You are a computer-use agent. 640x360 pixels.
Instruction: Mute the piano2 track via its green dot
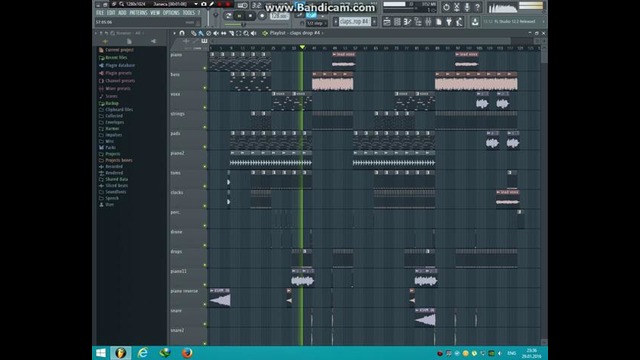pyautogui.click(x=205, y=167)
